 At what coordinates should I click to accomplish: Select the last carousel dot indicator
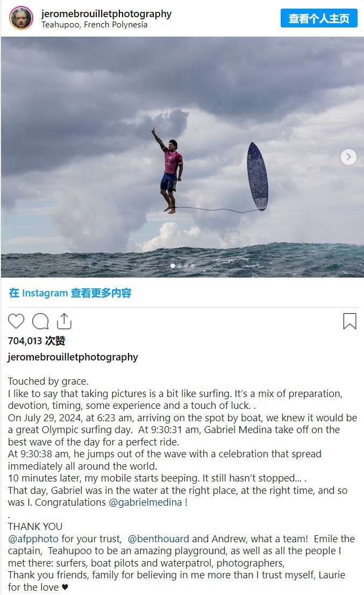(192, 266)
